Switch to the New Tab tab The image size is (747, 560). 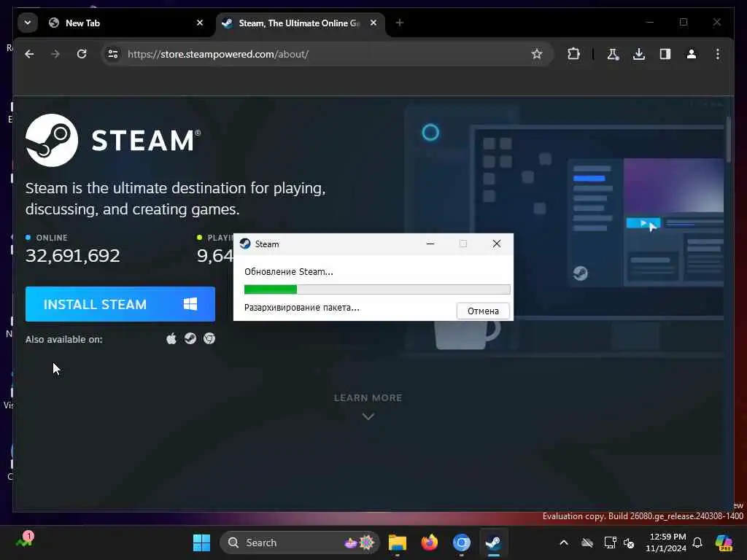pyautogui.click(x=126, y=23)
